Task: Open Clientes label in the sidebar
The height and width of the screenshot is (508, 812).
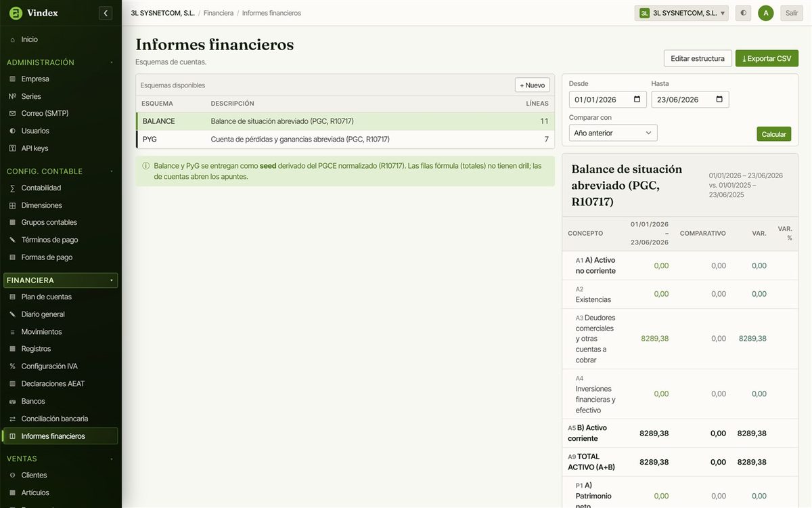Action: (x=34, y=475)
